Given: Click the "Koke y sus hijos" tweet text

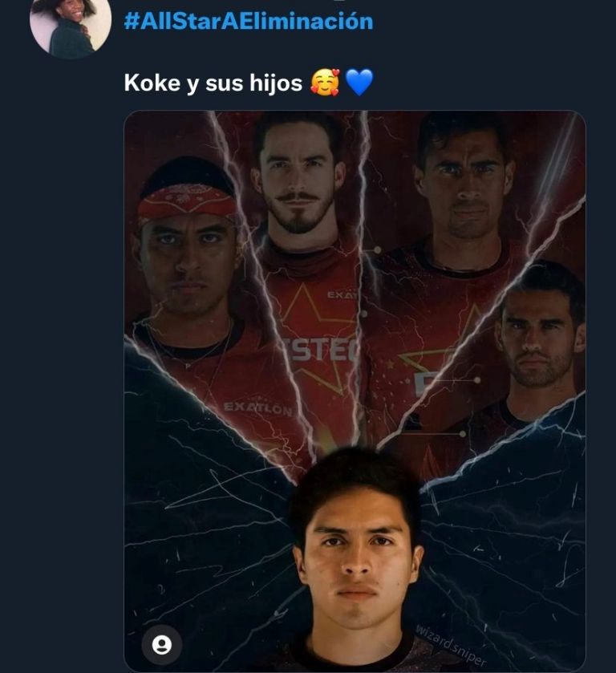Looking at the screenshot, I should [213, 83].
